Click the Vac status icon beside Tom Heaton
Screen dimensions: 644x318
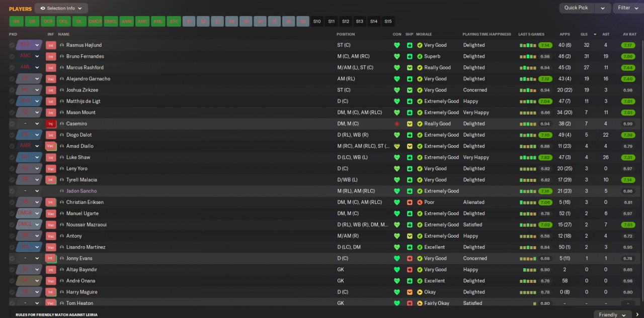tap(51, 303)
